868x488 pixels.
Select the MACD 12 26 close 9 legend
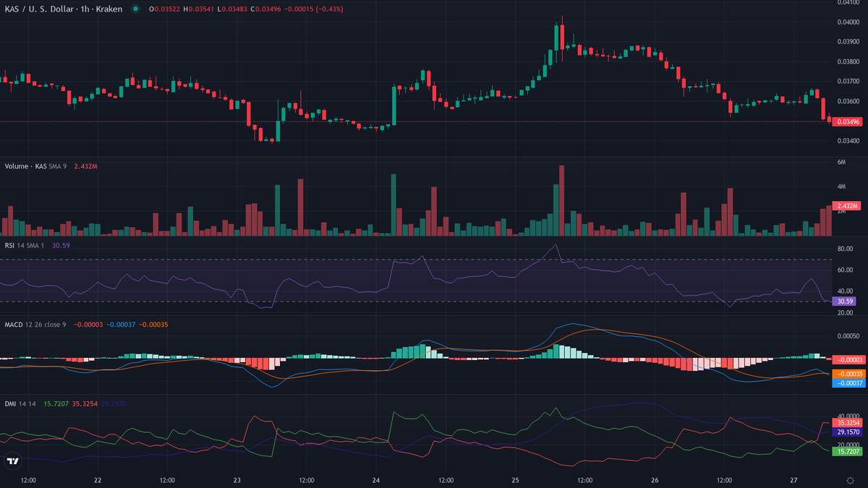coord(35,324)
